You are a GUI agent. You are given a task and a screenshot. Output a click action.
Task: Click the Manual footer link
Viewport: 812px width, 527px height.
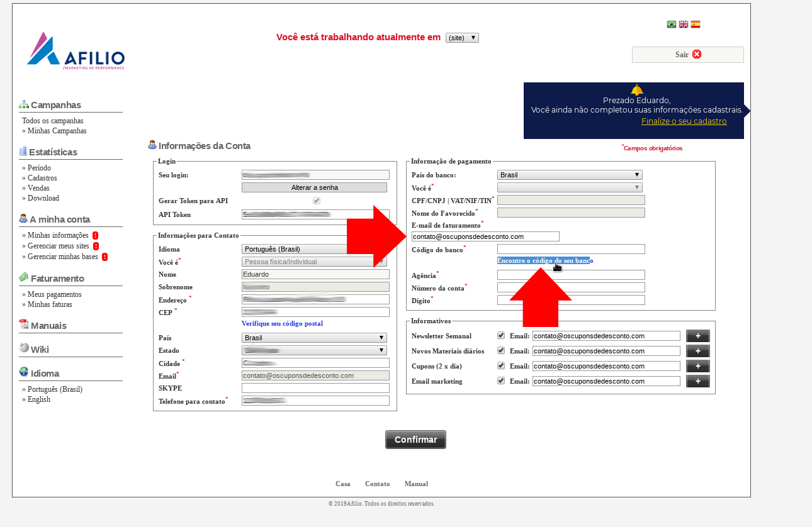pos(416,484)
